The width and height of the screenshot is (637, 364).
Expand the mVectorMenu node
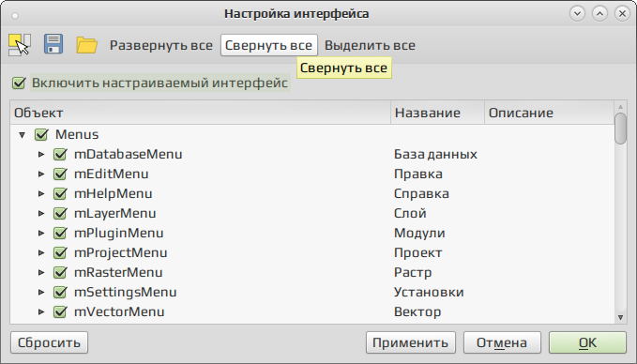click(x=41, y=312)
